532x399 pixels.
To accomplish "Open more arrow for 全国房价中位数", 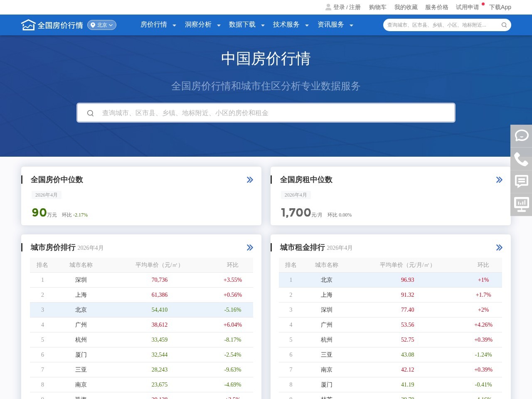I will pyautogui.click(x=250, y=180).
